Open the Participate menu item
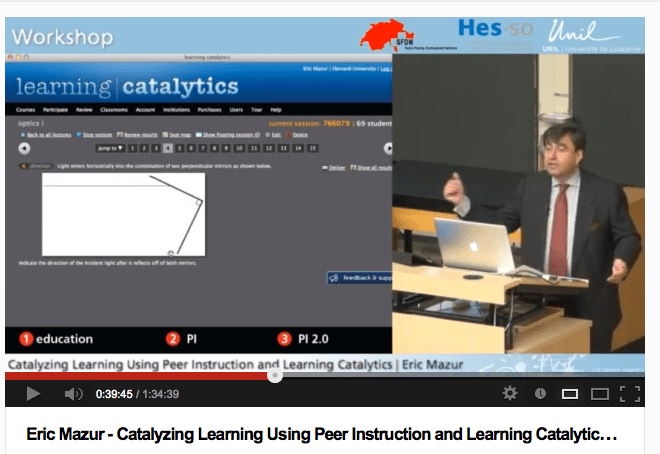Screen dimensions: 660x454 tap(55, 110)
